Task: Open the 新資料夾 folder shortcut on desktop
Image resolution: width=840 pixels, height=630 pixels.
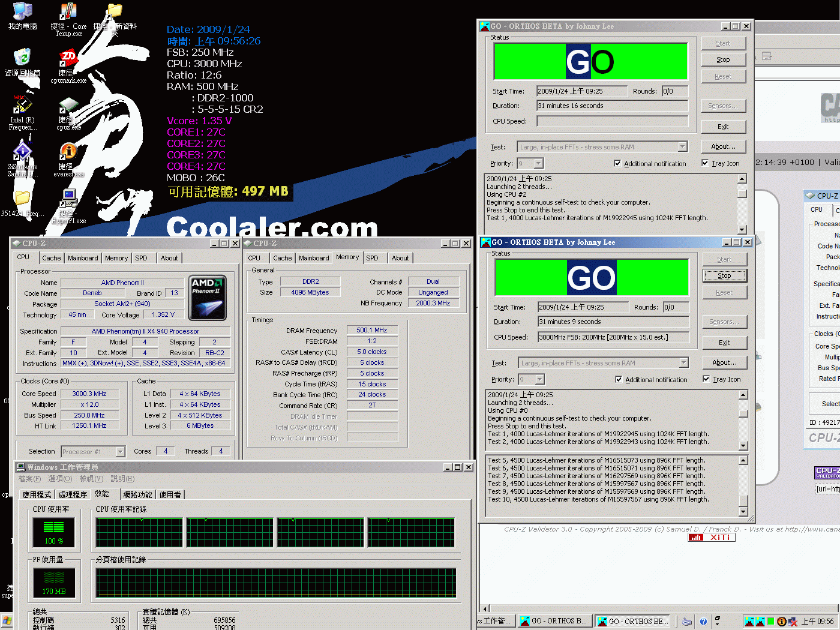Action: point(114,12)
